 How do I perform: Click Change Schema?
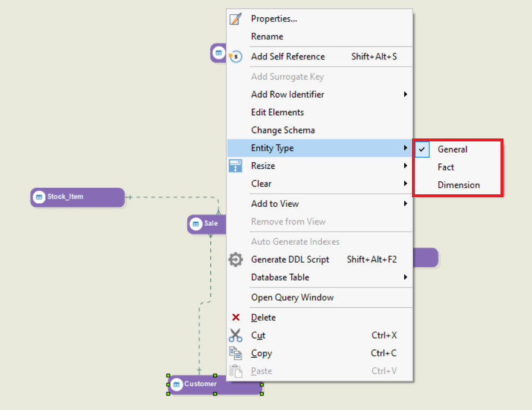point(281,130)
